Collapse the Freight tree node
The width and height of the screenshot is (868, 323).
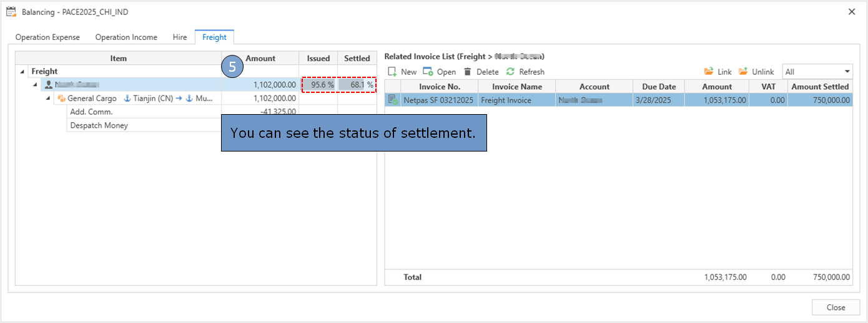[23, 72]
